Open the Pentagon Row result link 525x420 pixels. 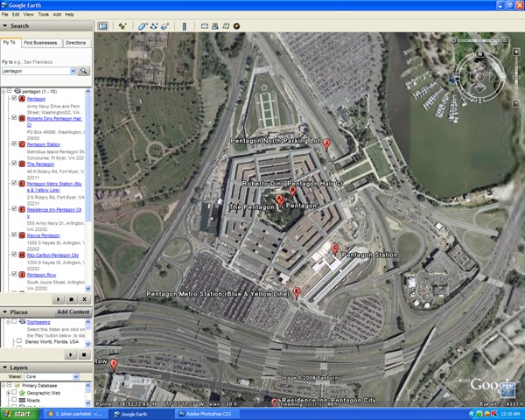41,275
